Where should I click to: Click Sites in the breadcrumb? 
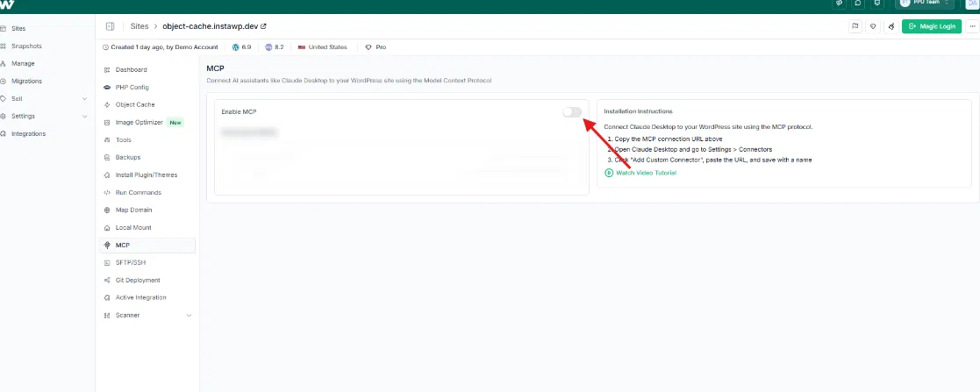click(139, 26)
